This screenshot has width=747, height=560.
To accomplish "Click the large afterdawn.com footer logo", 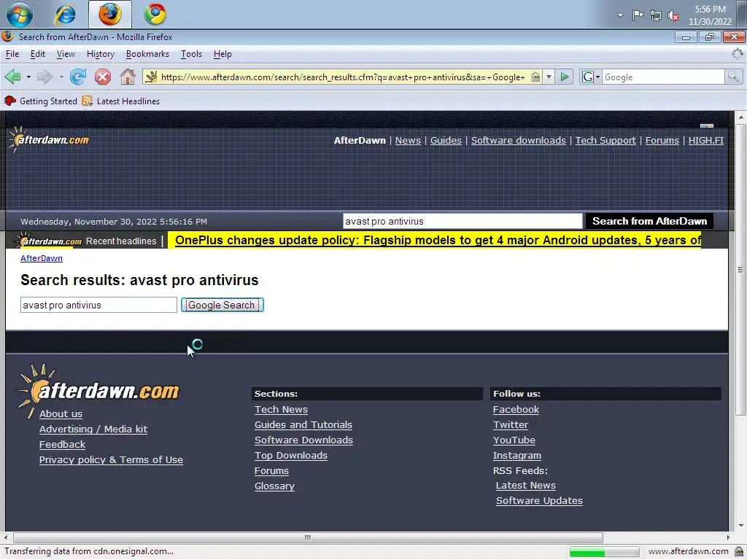I will [98, 391].
